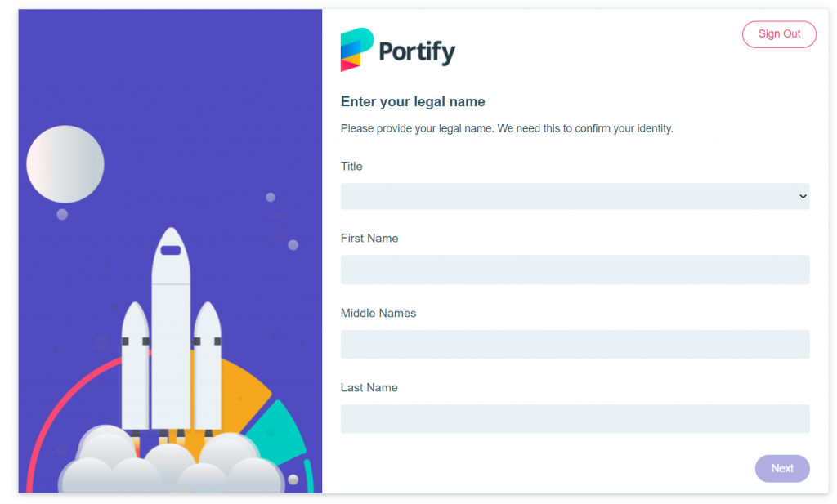
Task: Click the Middle Names label
Action: click(x=378, y=313)
